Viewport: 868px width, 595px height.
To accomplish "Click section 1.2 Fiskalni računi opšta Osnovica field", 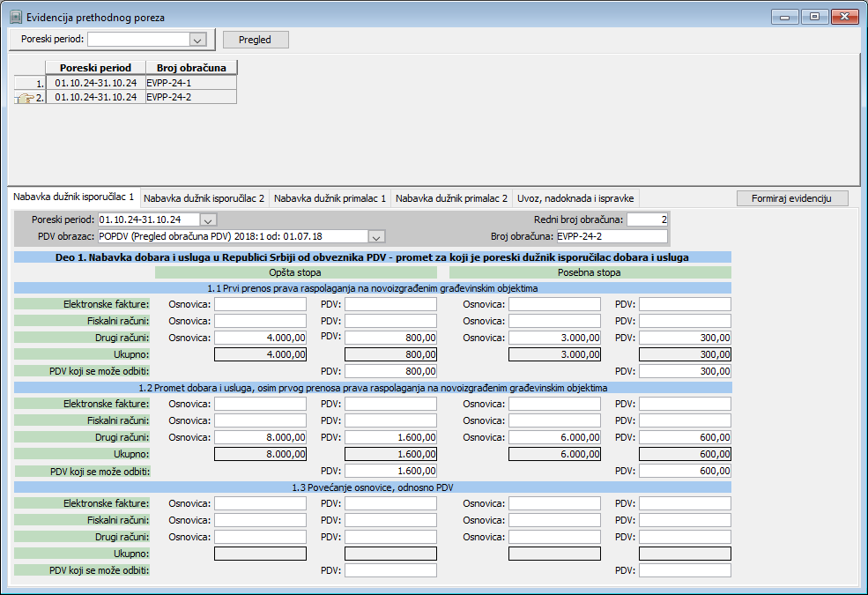I will (260, 420).
